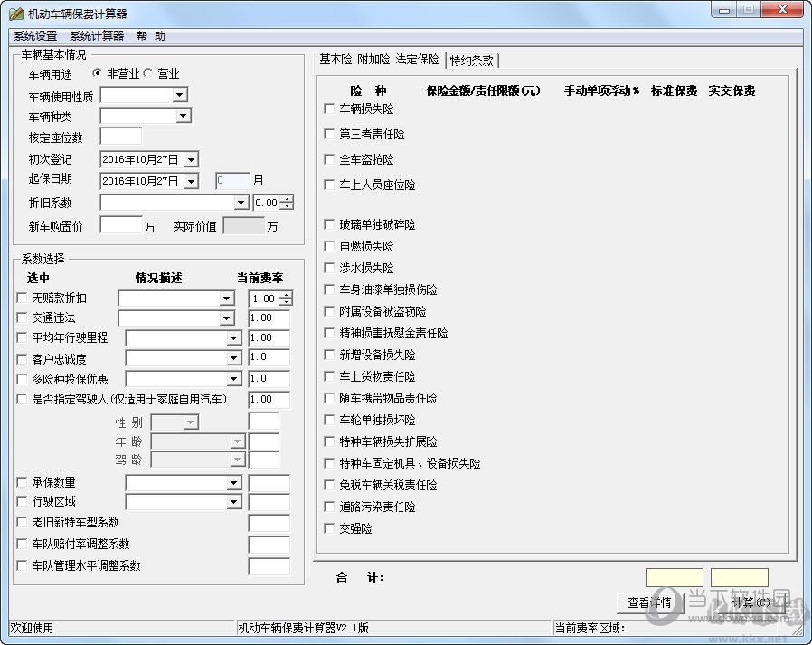Check the 特种车固定机具、设备损失险 option
The height and width of the screenshot is (645, 812).
coord(329,463)
